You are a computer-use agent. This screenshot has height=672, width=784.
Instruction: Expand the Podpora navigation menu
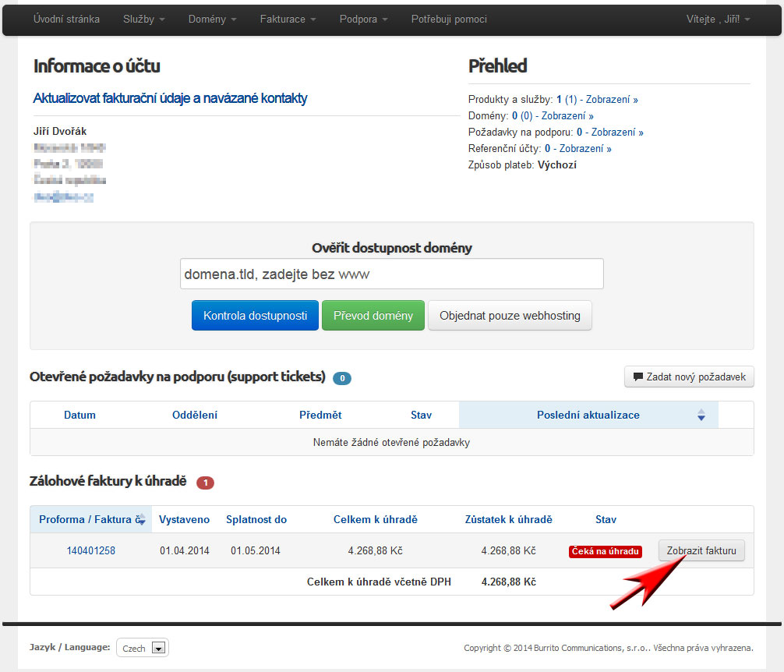tap(363, 19)
